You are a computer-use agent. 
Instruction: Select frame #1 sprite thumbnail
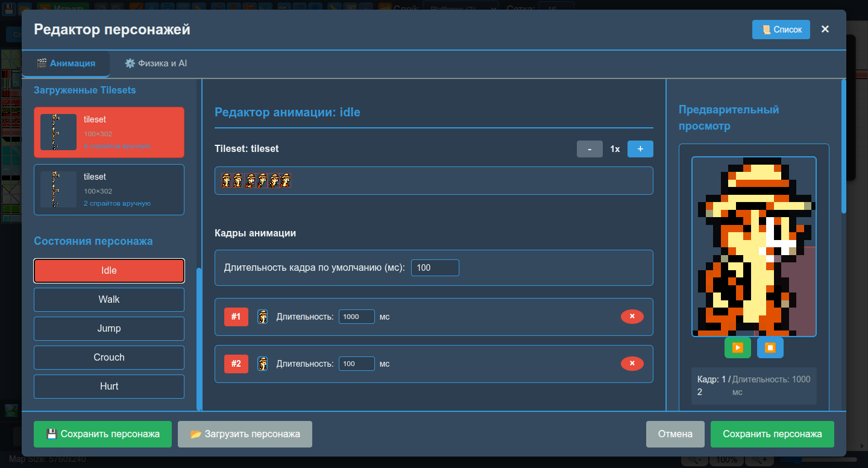263,317
